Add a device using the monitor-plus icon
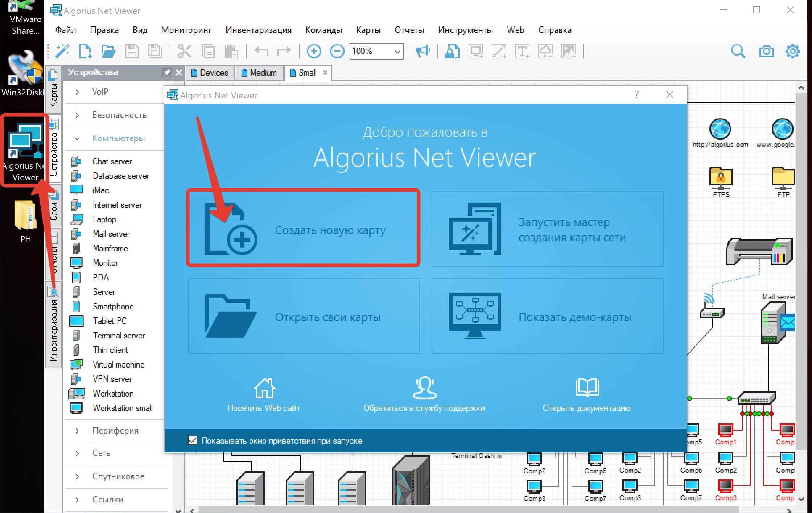This screenshot has width=812, height=513. [x=475, y=51]
